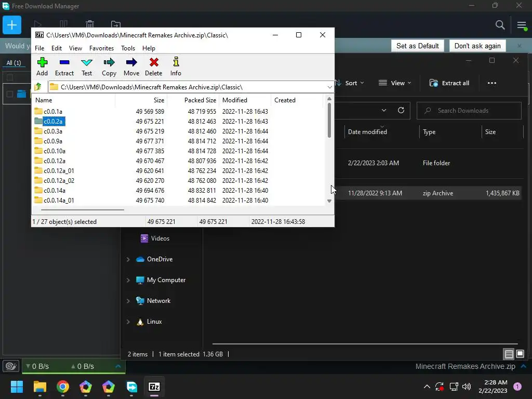Open the View dropdown in File Explorer

pos(395,83)
